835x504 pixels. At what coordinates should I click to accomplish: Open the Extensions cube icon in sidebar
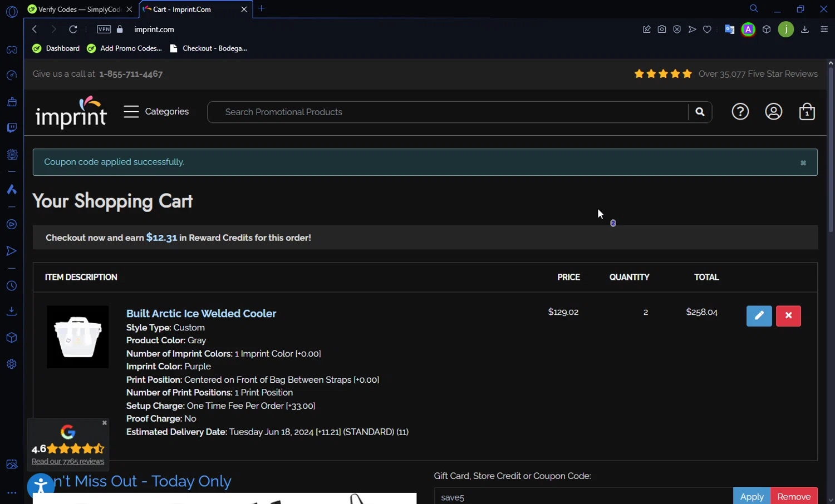[x=12, y=338]
